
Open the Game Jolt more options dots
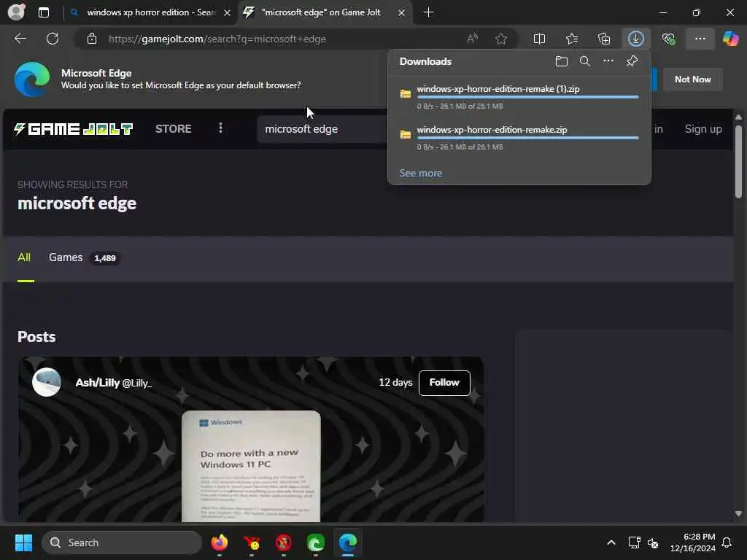tap(220, 128)
